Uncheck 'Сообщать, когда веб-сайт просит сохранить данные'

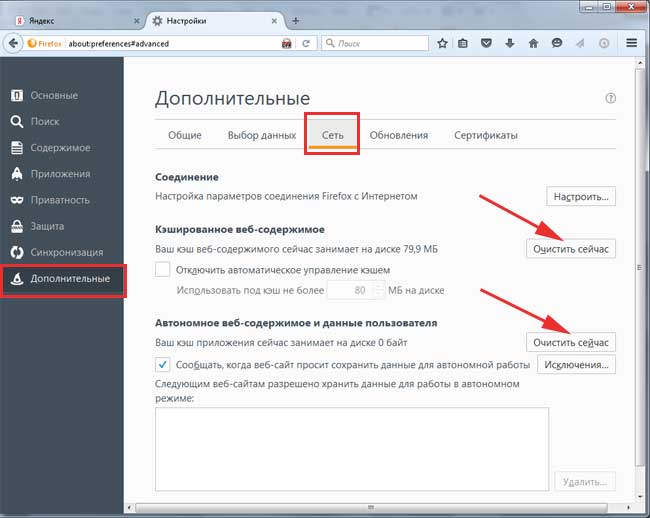tap(163, 365)
